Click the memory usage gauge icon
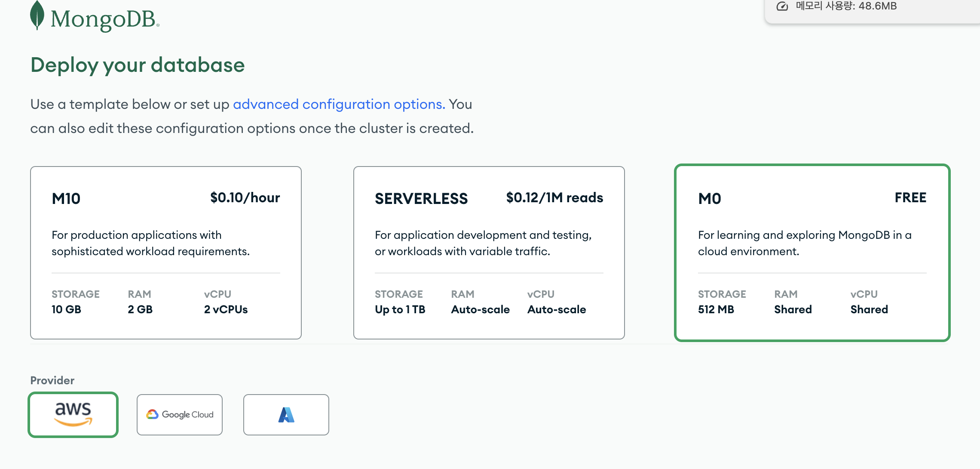The height and width of the screenshot is (469, 980). click(x=782, y=6)
